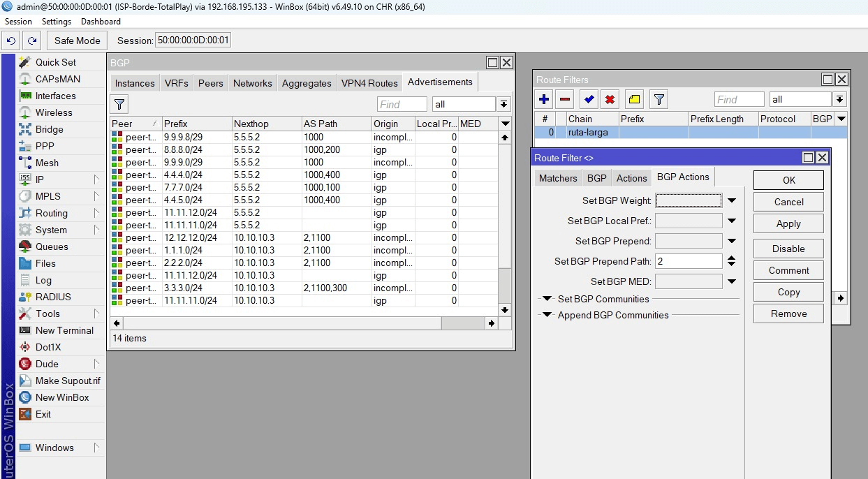Click the blue plus add filter icon

545,99
